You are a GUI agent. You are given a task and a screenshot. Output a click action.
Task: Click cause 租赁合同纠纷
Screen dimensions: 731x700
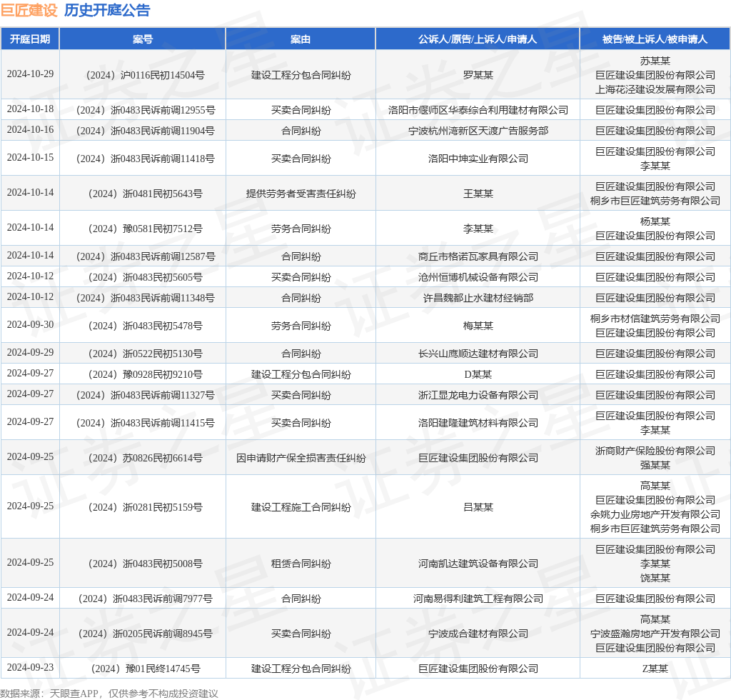[x=301, y=564]
